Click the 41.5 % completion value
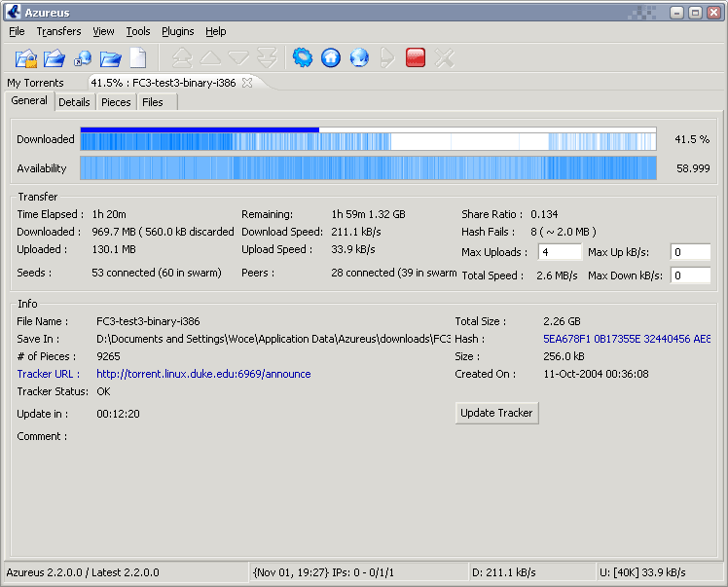The image size is (728, 587). click(x=692, y=139)
